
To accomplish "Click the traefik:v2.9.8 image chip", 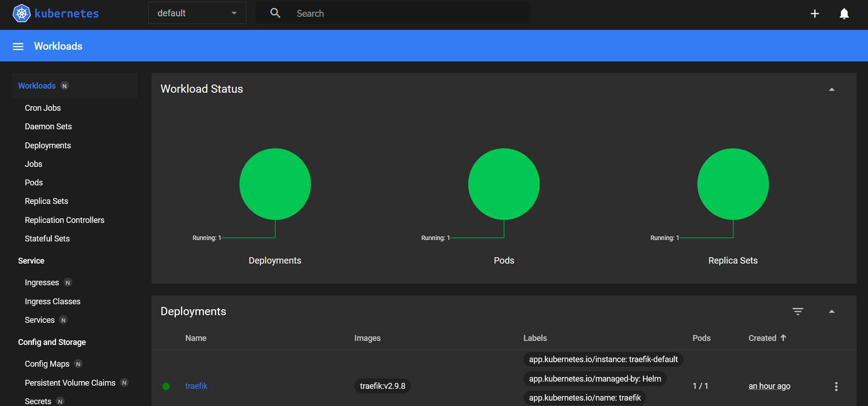I will 382,386.
